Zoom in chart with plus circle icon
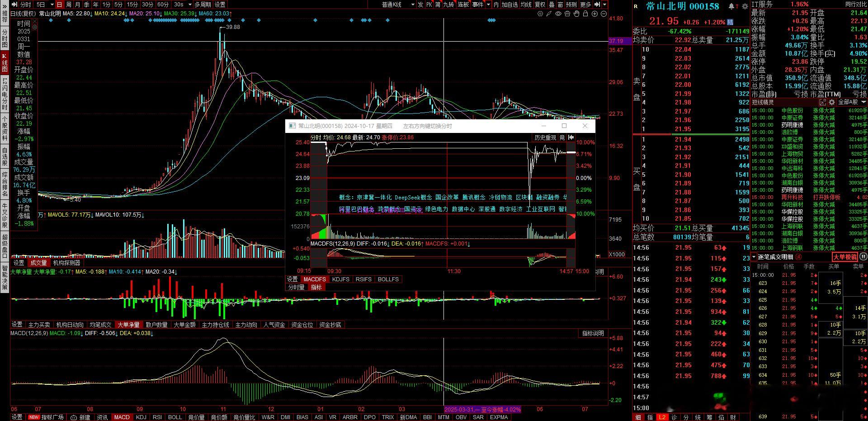This screenshot has height=421, width=868. [595, 14]
